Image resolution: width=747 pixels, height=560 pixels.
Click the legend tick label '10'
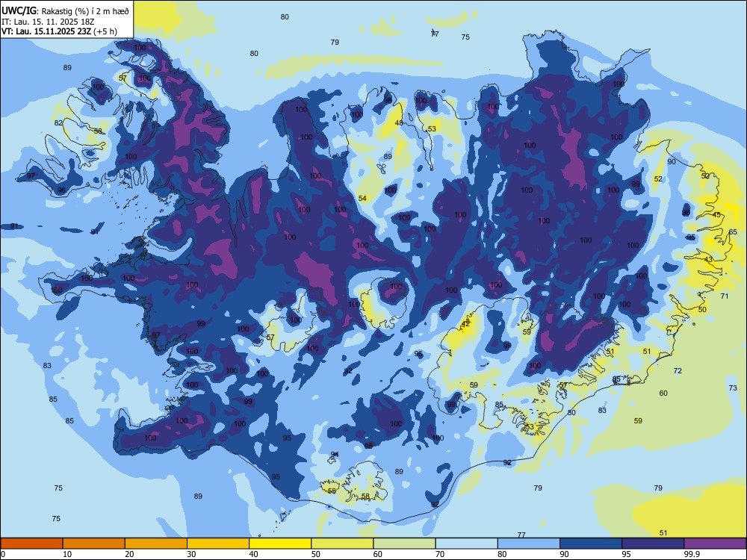tap(67, 554)
